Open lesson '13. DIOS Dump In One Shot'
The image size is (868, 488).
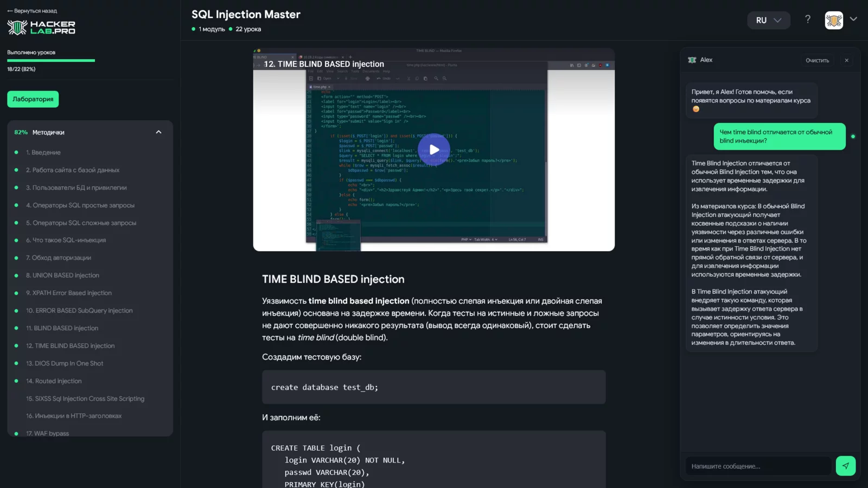coord(65,363)
